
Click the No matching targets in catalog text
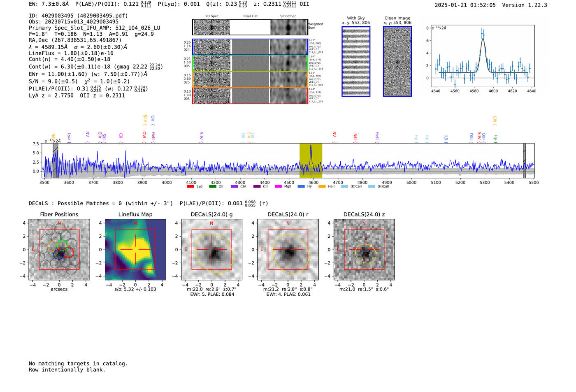(78, 364)
